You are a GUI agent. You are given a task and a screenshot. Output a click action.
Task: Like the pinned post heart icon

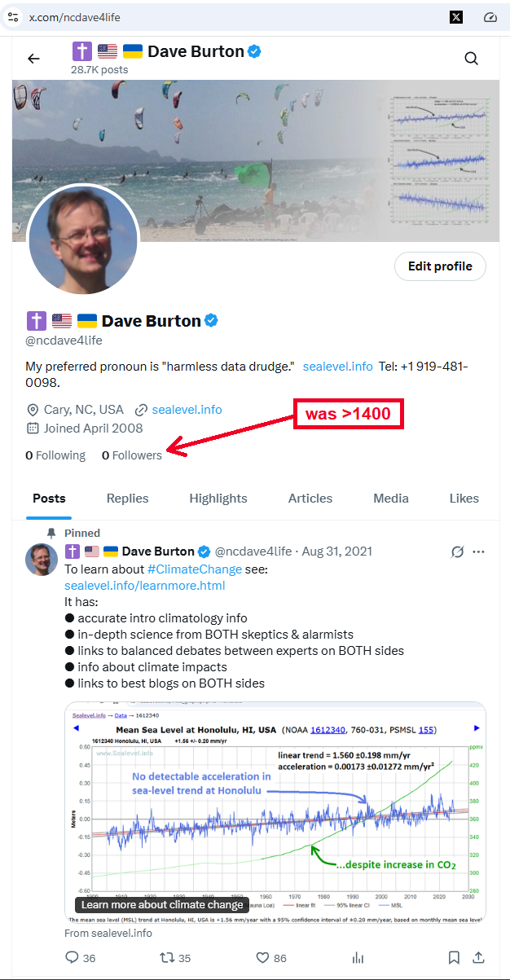point(262,957)
